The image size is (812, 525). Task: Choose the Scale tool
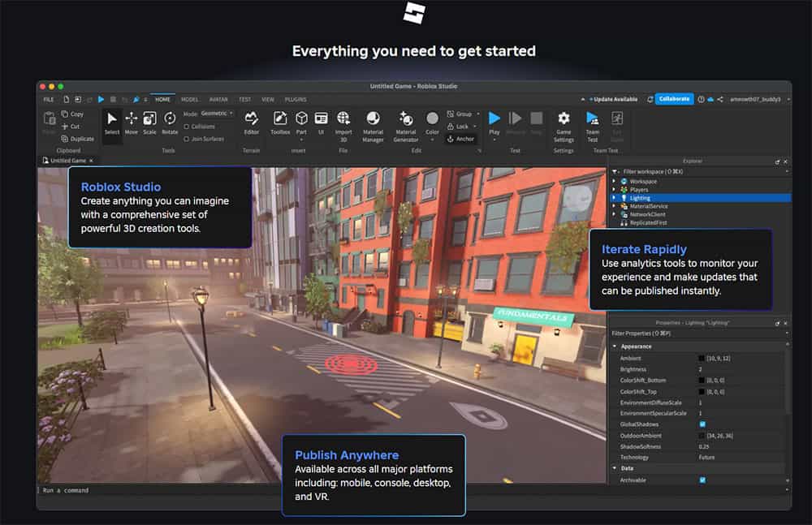(x=149, y=123)
